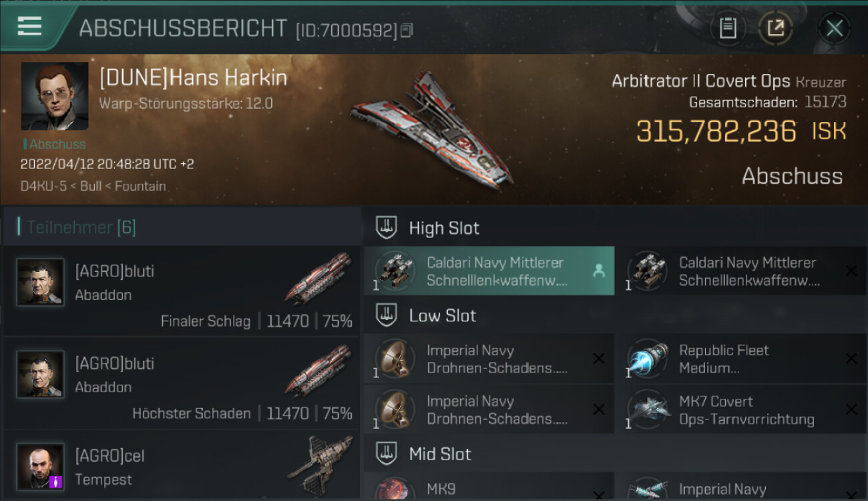
Task: Select MK7 Covert Ops-Tarnvorrichtung module
Action: 740,411
